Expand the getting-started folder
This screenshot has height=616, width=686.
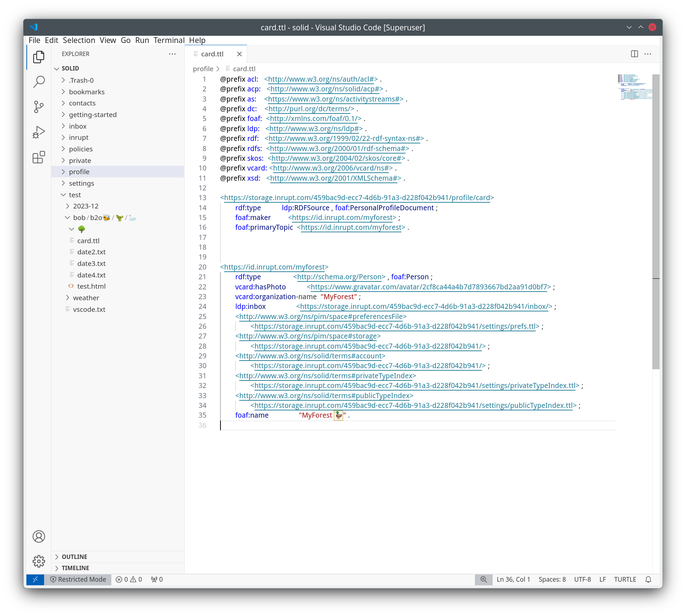118,115
